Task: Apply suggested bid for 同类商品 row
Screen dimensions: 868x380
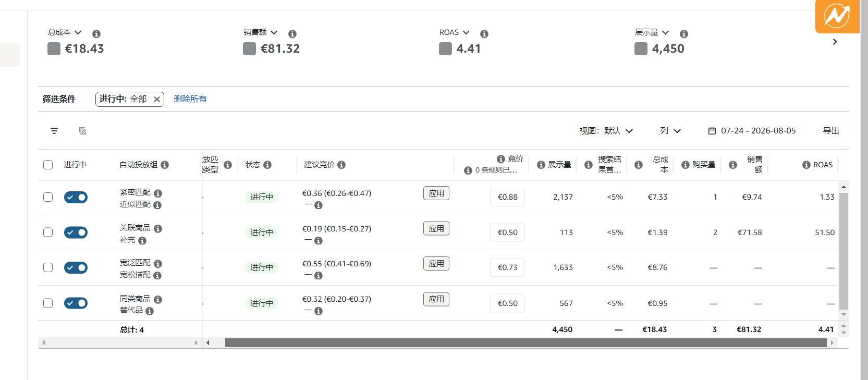Action: [436, 299]
